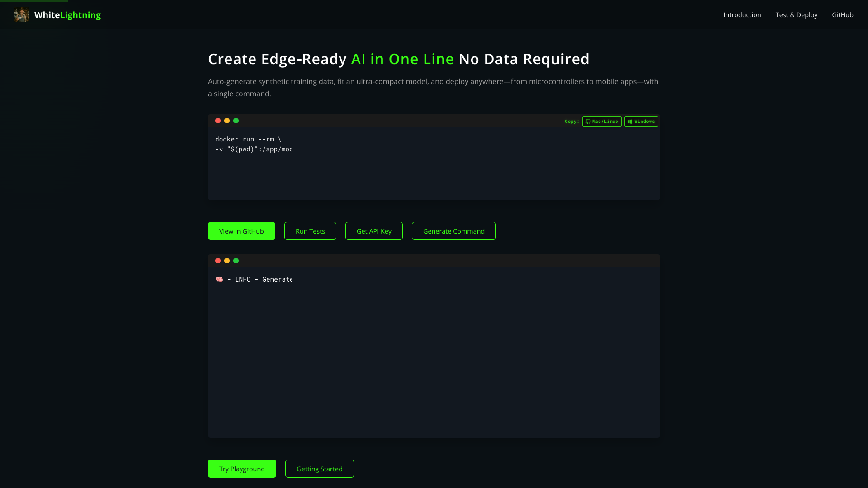Click the yellow dot on command terminal
The image size is (868, 488).
click(227, 121)
